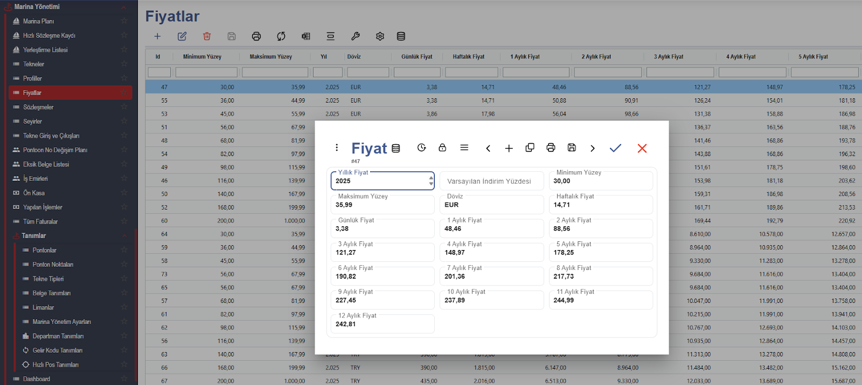Viewport: 862px width, 385px height.
Task: Click the Excel export icon in the Fiyatlar toolbar
Action: coord(306,36)
